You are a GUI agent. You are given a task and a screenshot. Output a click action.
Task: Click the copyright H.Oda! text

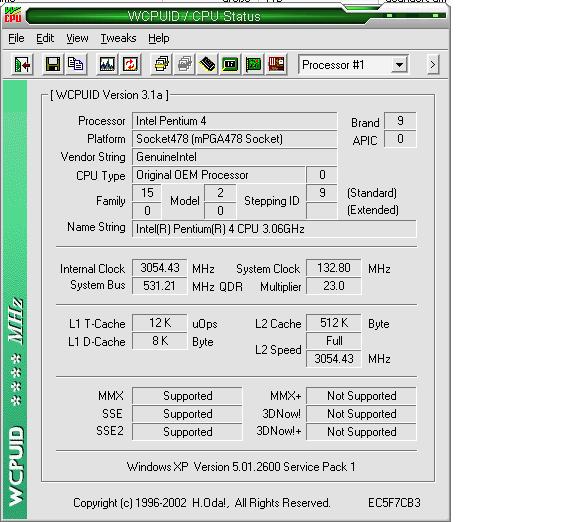[202, 503]
